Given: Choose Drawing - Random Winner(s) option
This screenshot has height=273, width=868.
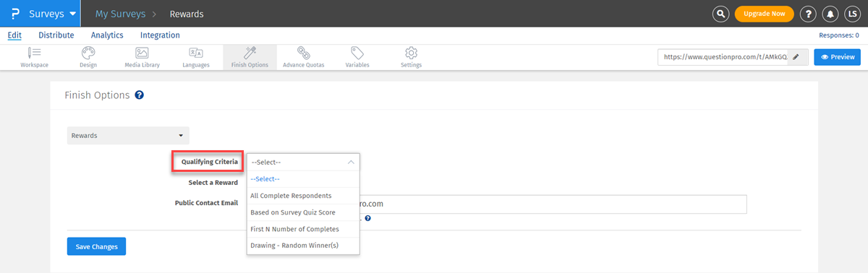Looking at the screenshot, I should 303,246.
